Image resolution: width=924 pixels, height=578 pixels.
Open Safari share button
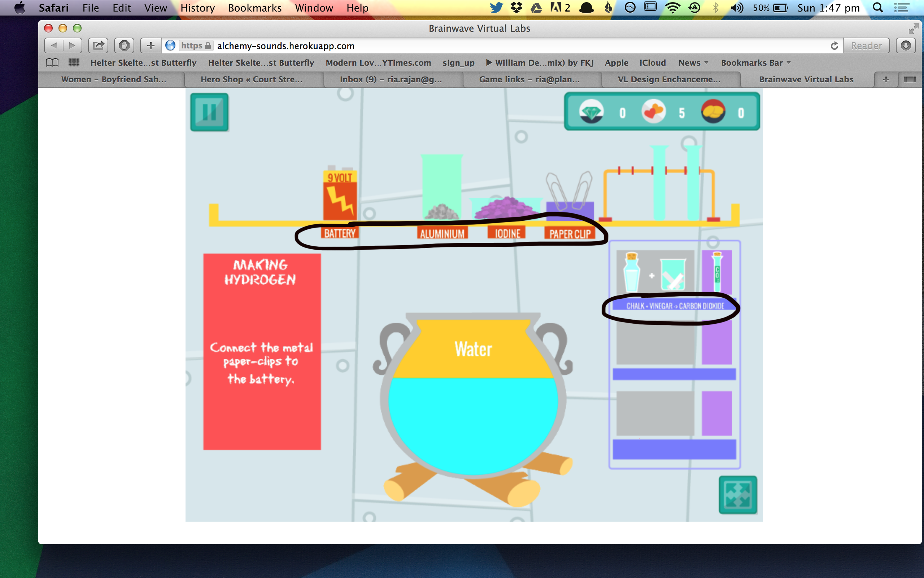pos(98,46)
